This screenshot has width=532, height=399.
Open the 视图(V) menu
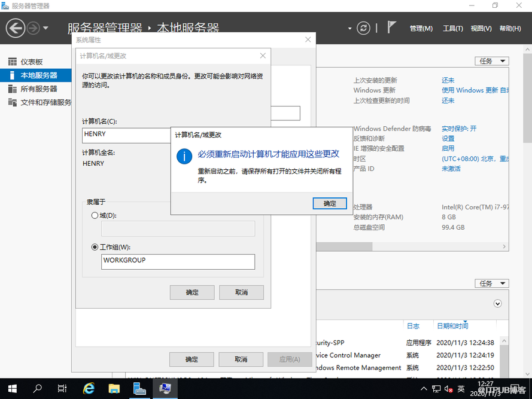(x=481, y=29)
